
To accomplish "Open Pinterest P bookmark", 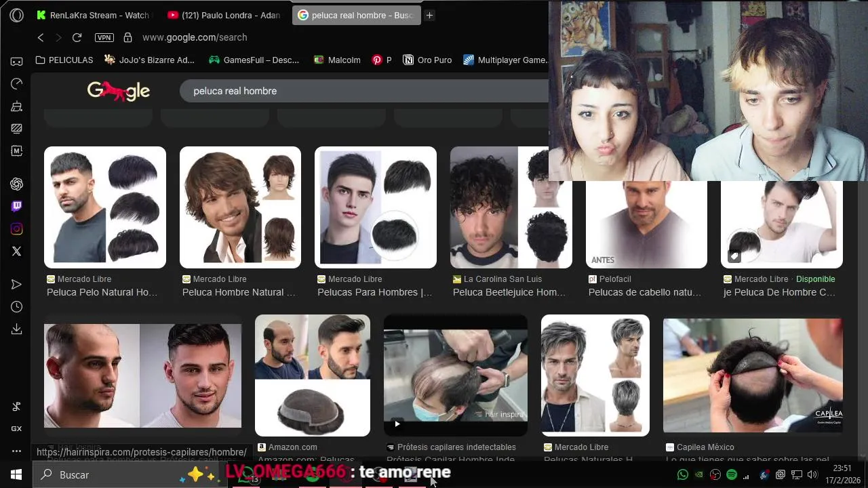I will coord(382,60).
